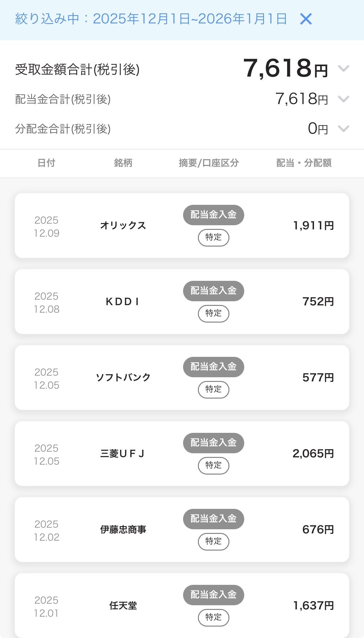Tap 配当金入金 badge on オリックス row

213,215
